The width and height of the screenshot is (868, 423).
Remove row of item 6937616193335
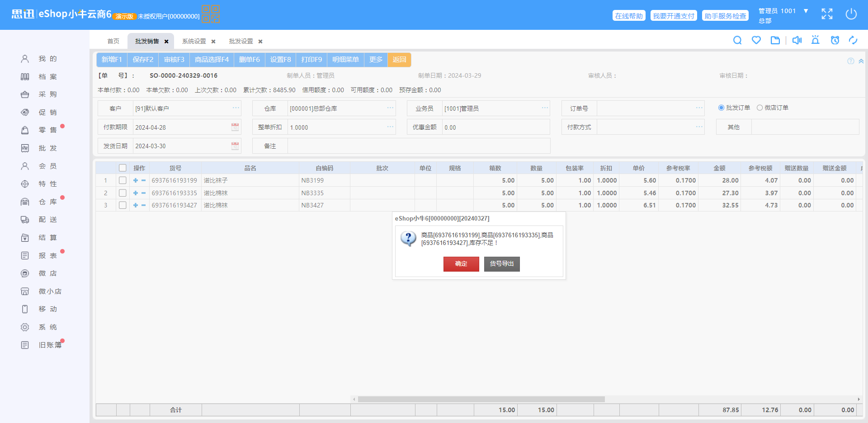[x=144, y=193]
